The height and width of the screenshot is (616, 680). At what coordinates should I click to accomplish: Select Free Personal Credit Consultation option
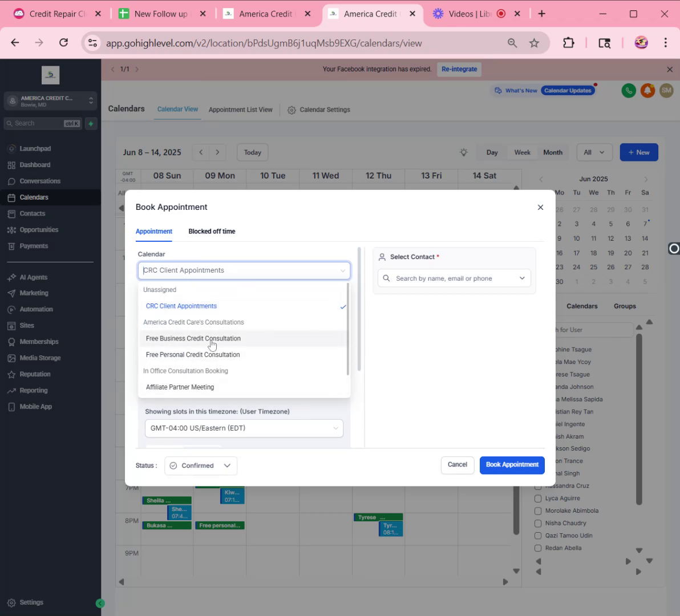click(x=244, y=355)
